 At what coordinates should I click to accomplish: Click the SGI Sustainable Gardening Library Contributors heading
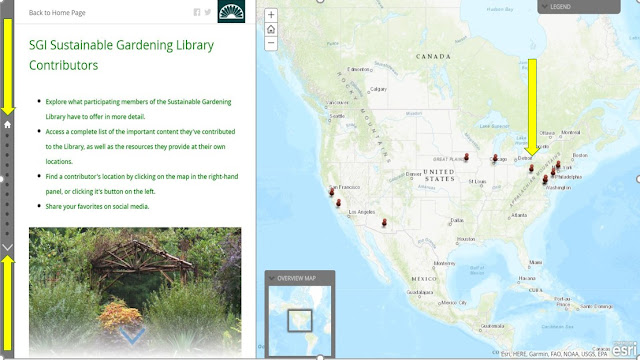click(x=121, y=55)
